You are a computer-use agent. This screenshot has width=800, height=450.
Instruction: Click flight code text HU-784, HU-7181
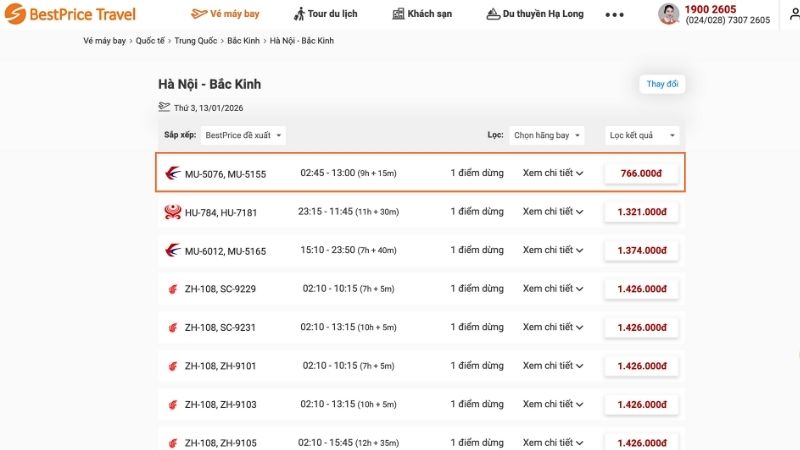point(221,213)
